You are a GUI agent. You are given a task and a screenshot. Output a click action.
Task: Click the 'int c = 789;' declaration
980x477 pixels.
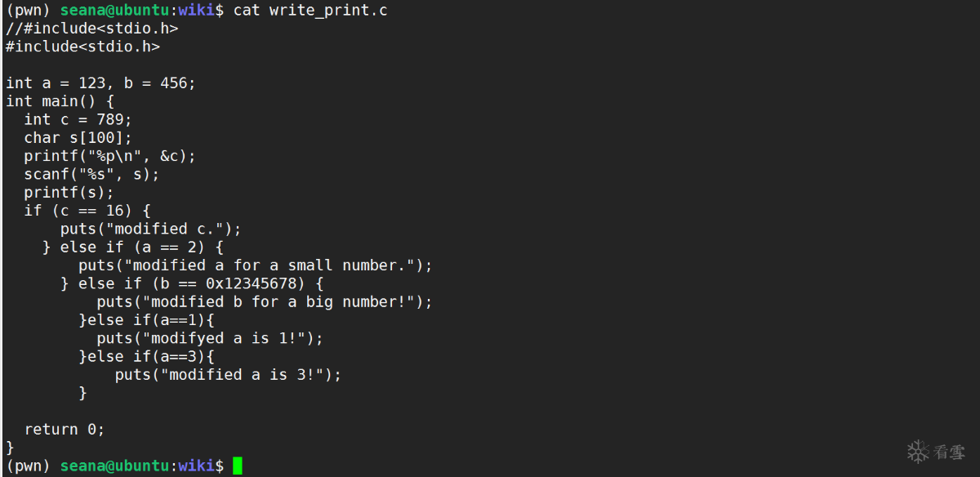pyautogui.click(x=78, y=119)
